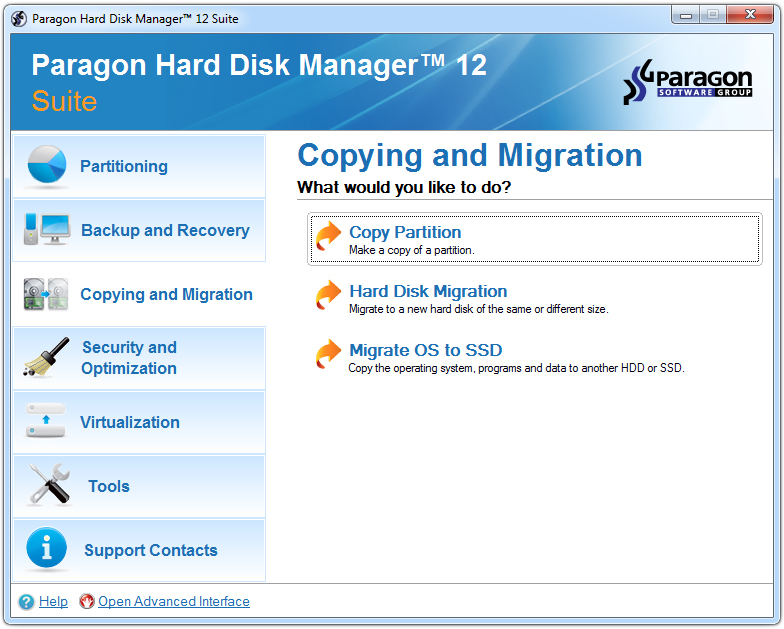
Task: Click the Support Contacts info icon
Action: (46, 548)
